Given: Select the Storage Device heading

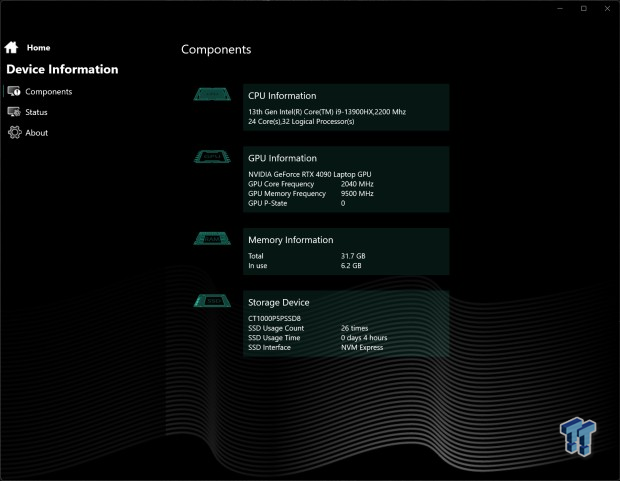Looking at the screenshot, I should (279, 303).
